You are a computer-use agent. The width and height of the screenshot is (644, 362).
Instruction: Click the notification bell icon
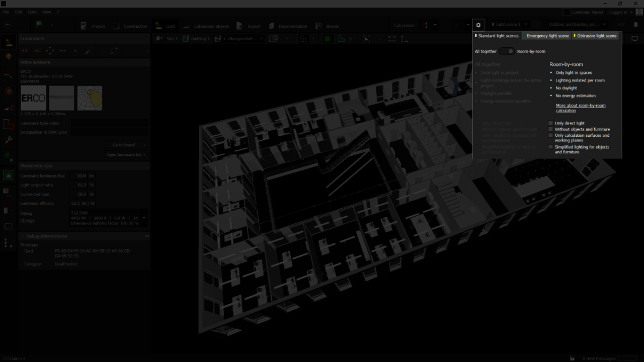click(635, 25)
